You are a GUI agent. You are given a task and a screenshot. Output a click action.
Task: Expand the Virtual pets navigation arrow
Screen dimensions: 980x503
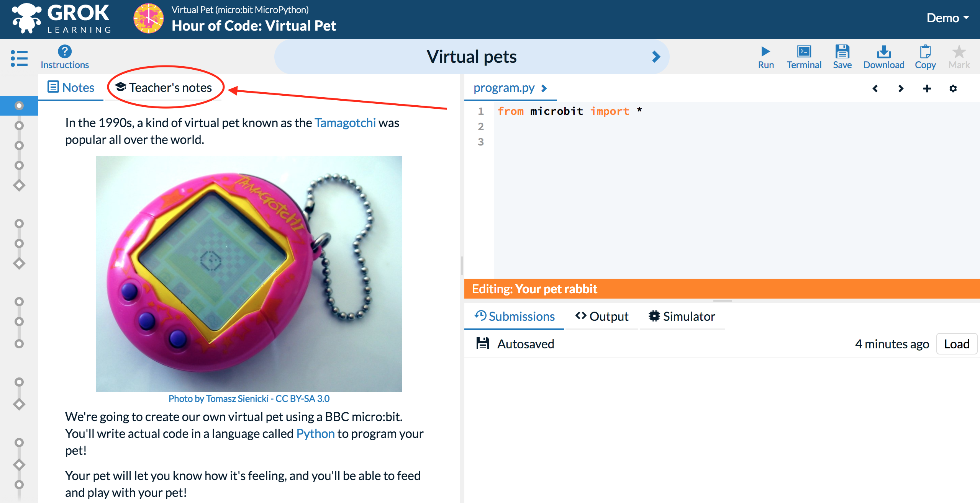click(657, 56)
